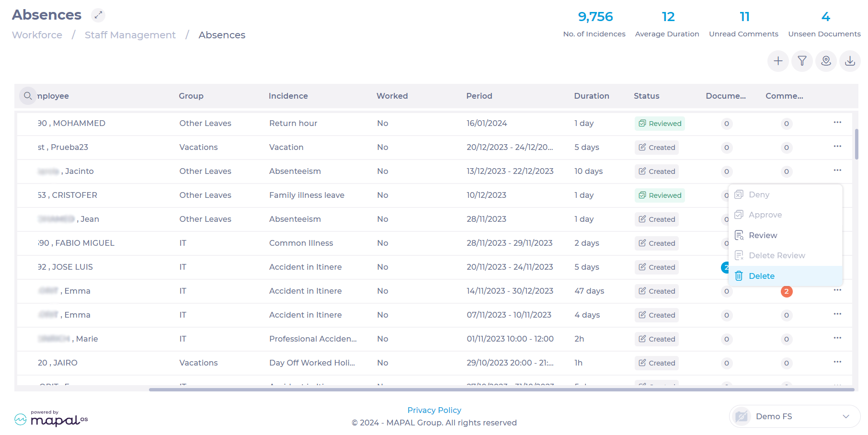Click the location pin toolbar icon
This screenshot has width=868, height=435.
coord(826,61)
